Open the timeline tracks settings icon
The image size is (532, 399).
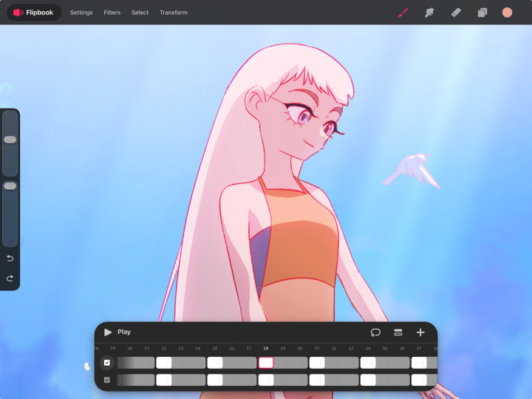coord(398,332)
